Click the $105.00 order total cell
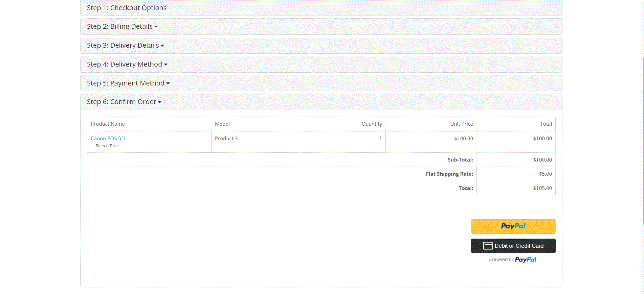The width and height of the screenshot is (644, 294). pyautogui.click(x=516, y=188)
